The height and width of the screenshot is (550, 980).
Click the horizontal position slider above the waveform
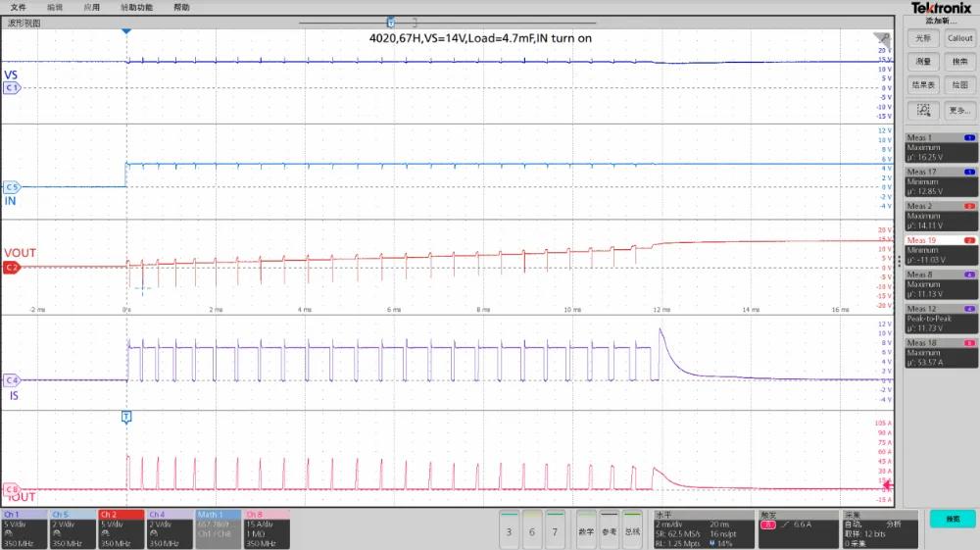391,21
